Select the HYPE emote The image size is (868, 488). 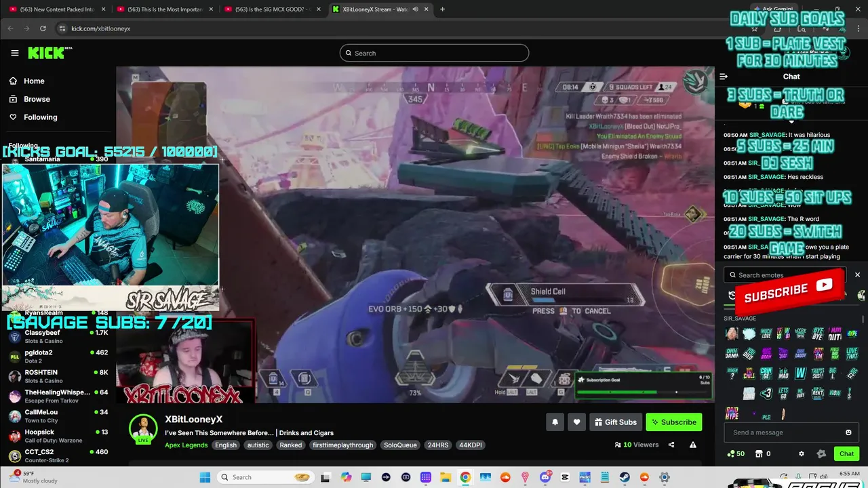point(852,333)
